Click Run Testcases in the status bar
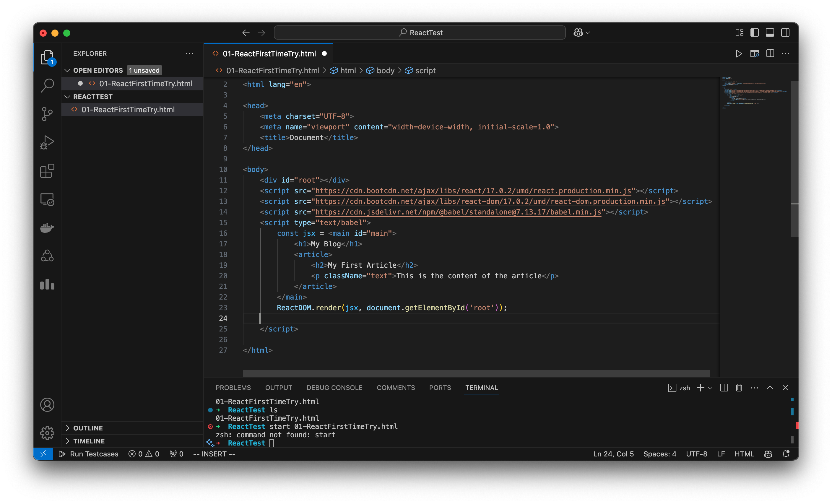The height and width of the screenshot is (504, 832). coord(90,454)
